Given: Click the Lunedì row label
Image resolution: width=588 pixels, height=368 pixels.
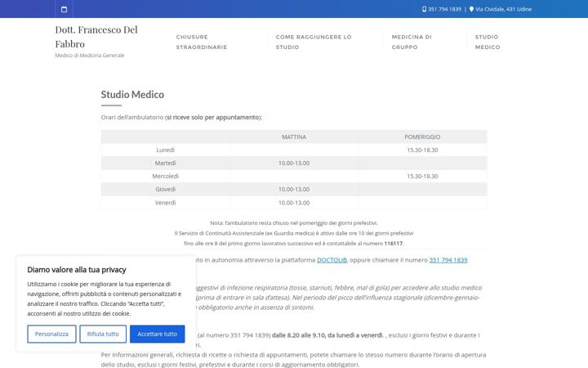Looking at the screenshot, I should tap(165, 150).
